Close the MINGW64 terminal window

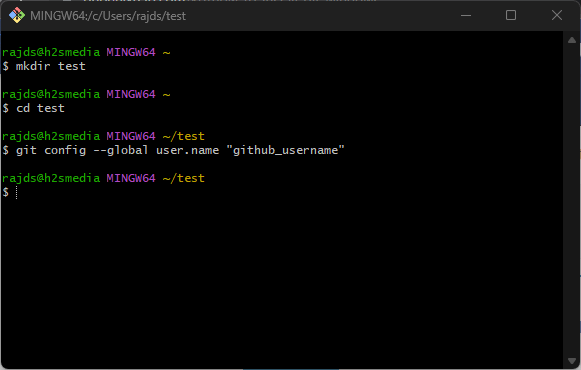click(557, 16)
